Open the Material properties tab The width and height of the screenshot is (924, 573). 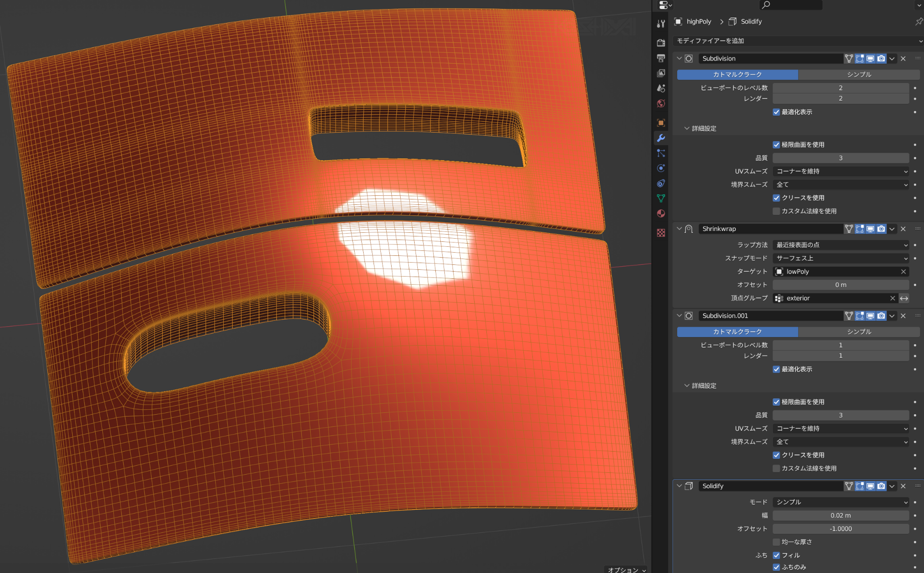coord(661,213)
